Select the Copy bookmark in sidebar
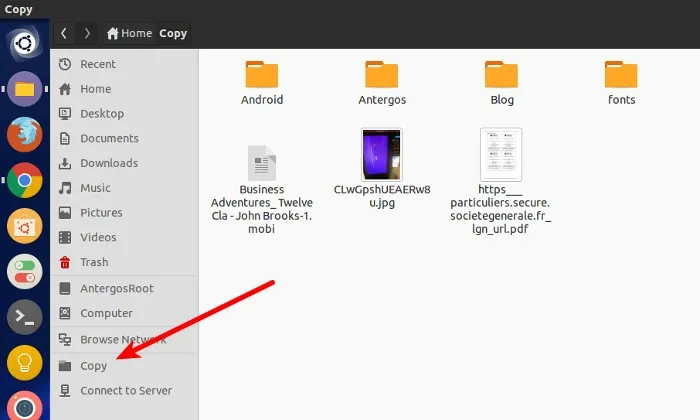Viewport: 700px width, 420px height. (x=124, y=366)
